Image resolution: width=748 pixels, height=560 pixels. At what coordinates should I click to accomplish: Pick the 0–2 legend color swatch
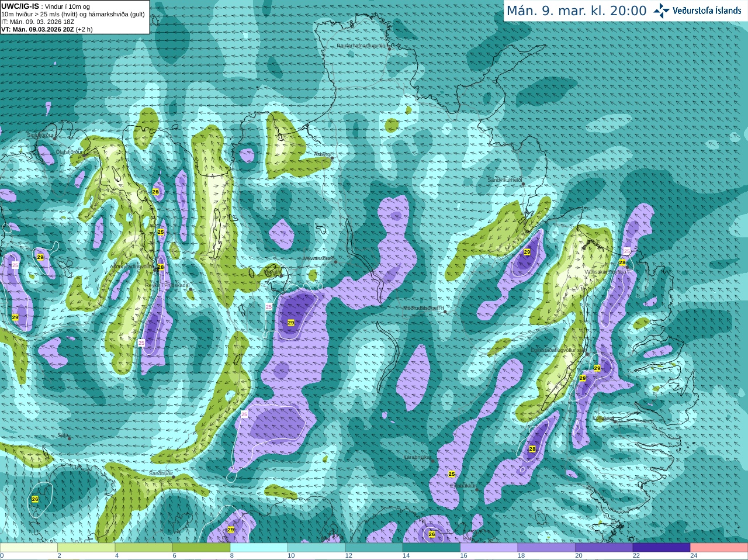[x=29, y=548]
